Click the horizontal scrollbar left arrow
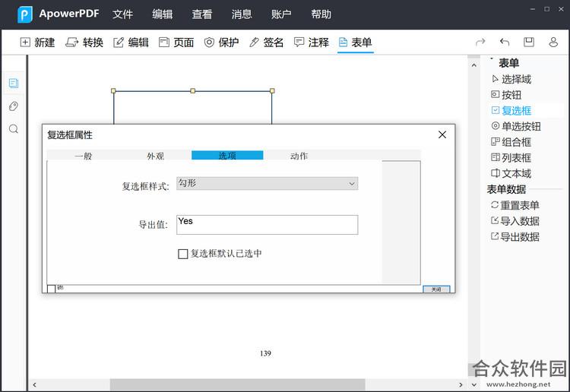Viewport: 570px width, 392px height. point(34,384)
